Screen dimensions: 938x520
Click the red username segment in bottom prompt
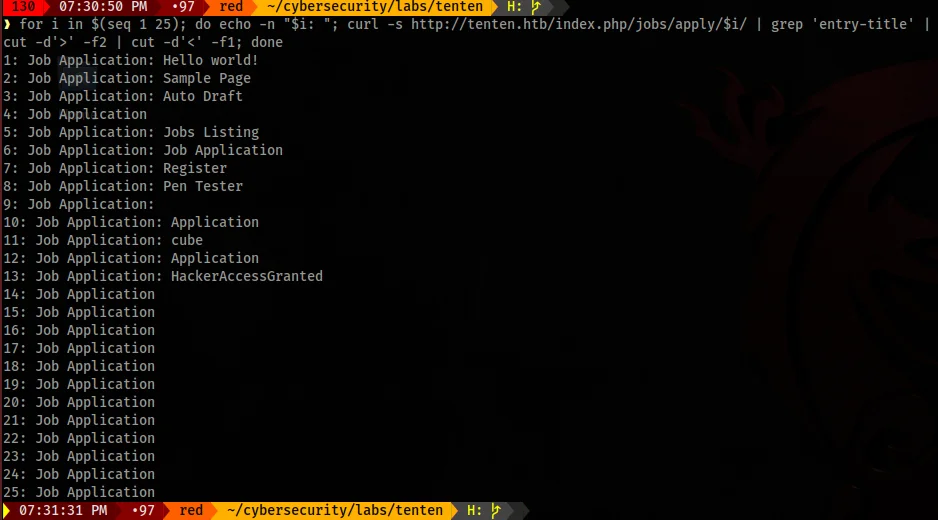(x=191, y=510)
